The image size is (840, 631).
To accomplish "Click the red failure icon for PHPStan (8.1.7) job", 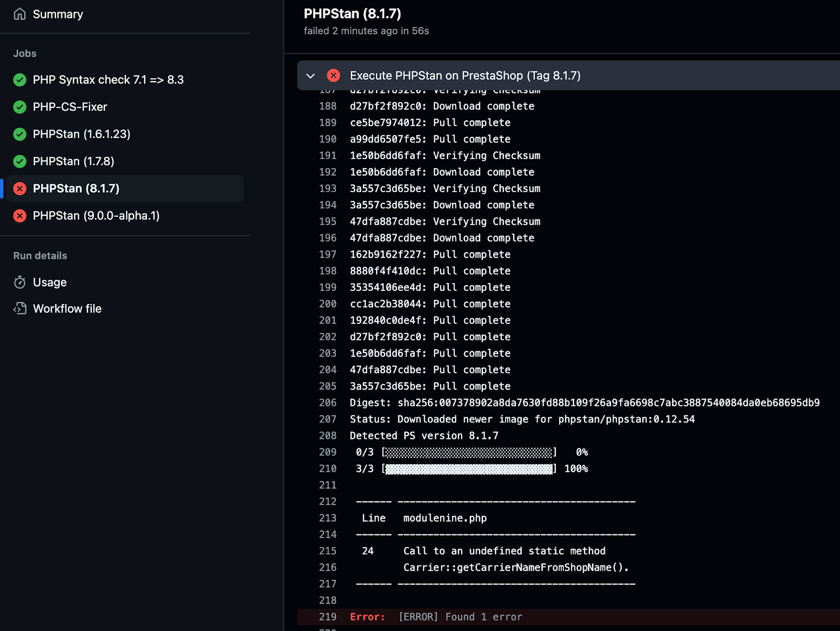I will coord(20,188).
